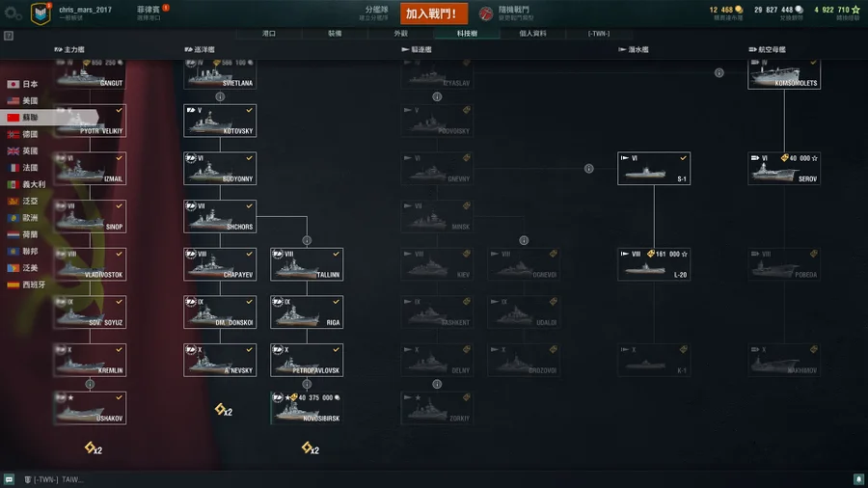Select the S-1 submarine tile

[x=654, y=169]
